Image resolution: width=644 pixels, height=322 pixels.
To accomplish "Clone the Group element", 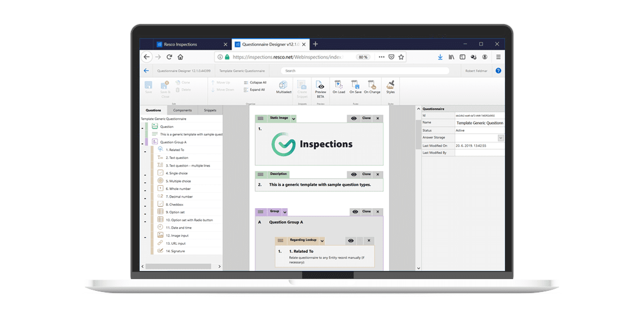I will click(365, 211).
